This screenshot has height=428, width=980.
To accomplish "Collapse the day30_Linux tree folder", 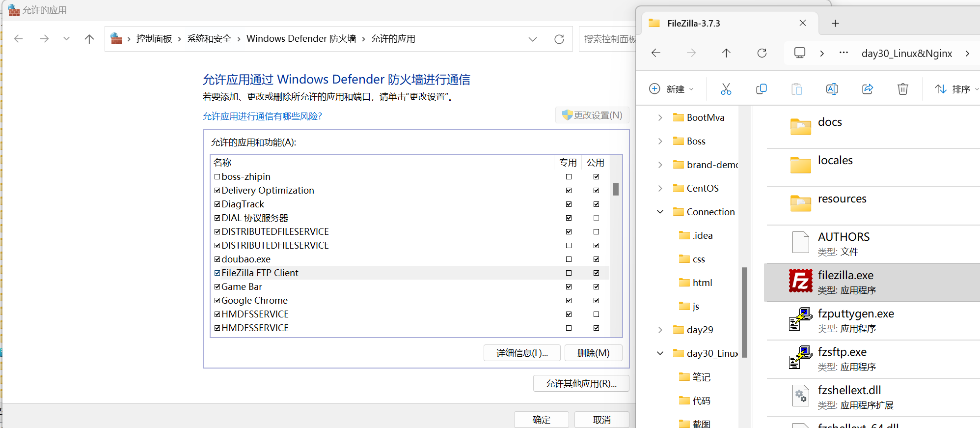I will pyautogui.click(x=660, y=353).
